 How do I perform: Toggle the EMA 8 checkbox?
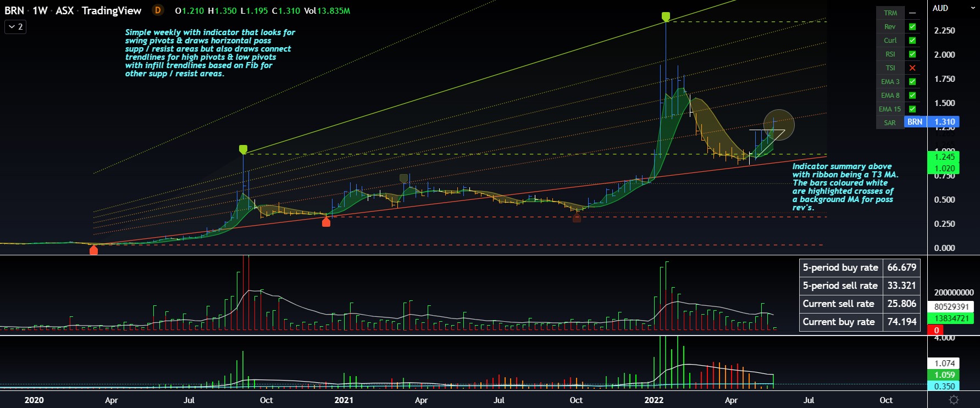coord(912,96)
